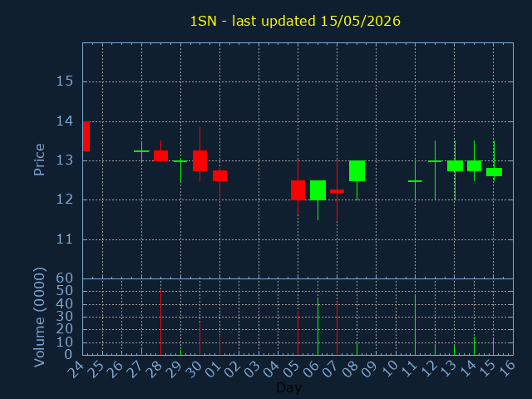
Task: Select the red candlestick on day 05
Action: (x=298, y=190)
